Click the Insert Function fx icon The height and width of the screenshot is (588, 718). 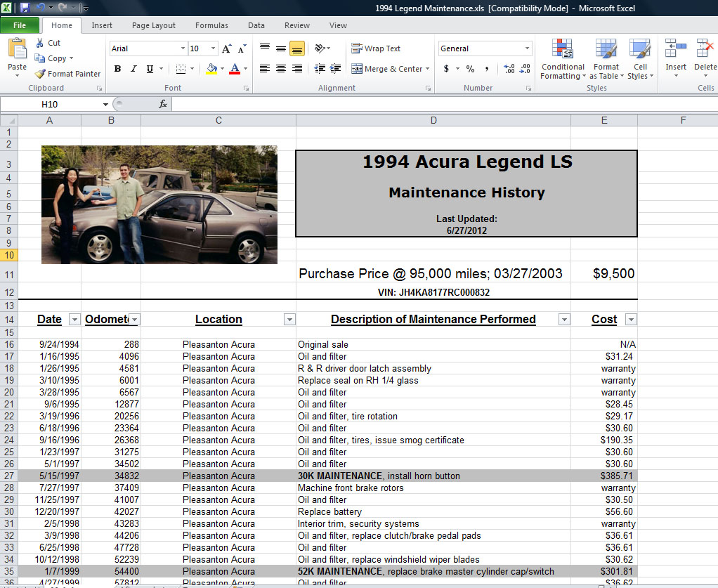coord(163,104)
